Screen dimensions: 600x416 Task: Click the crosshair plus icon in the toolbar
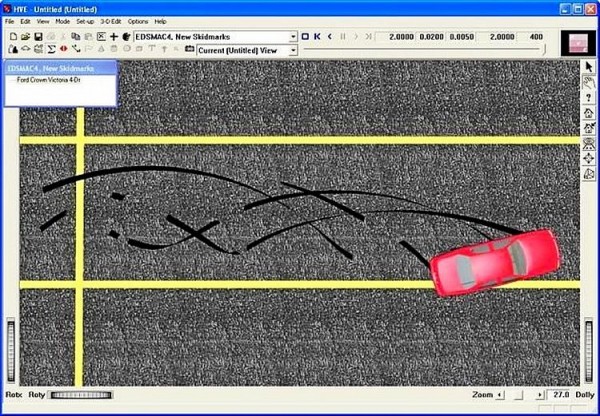113,36
